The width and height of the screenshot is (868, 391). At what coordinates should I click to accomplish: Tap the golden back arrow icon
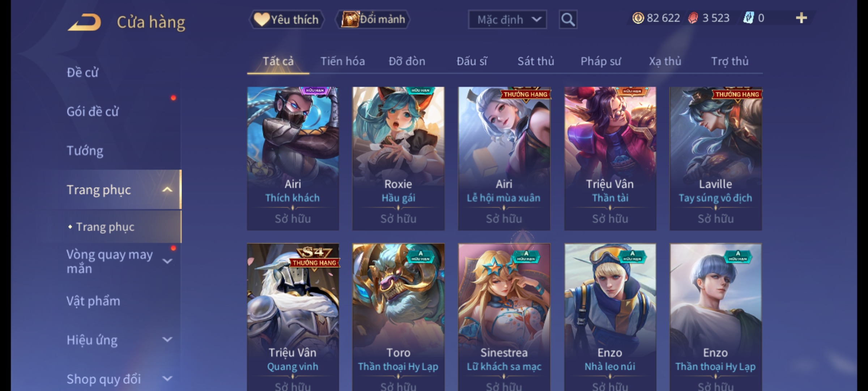point(84,22)
